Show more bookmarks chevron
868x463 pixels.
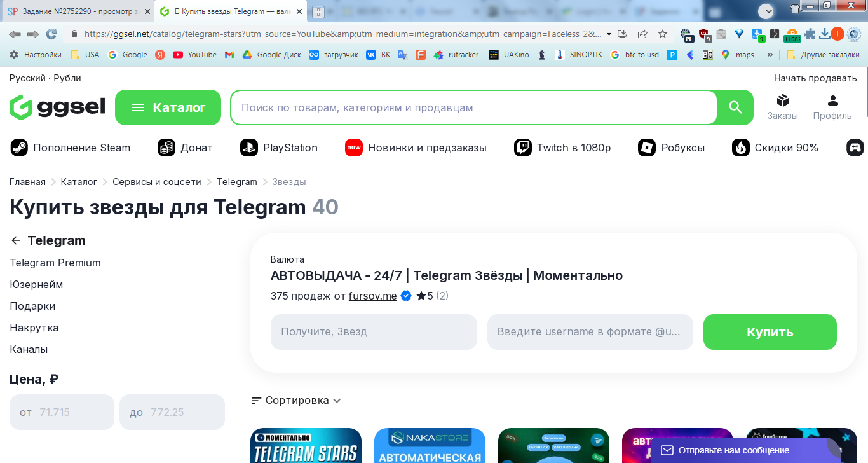click(x=770, y=55)
